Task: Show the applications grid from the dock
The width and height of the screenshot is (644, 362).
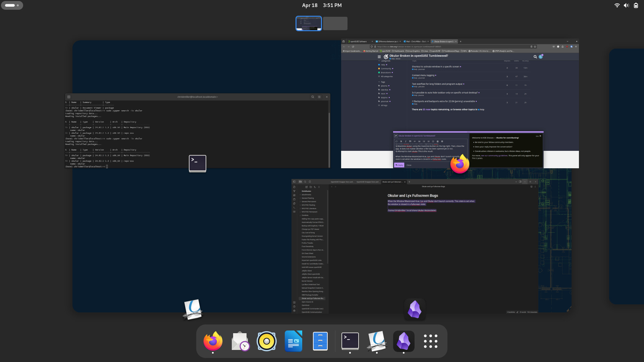Action: pyautogui.click(x=430, y=341)
